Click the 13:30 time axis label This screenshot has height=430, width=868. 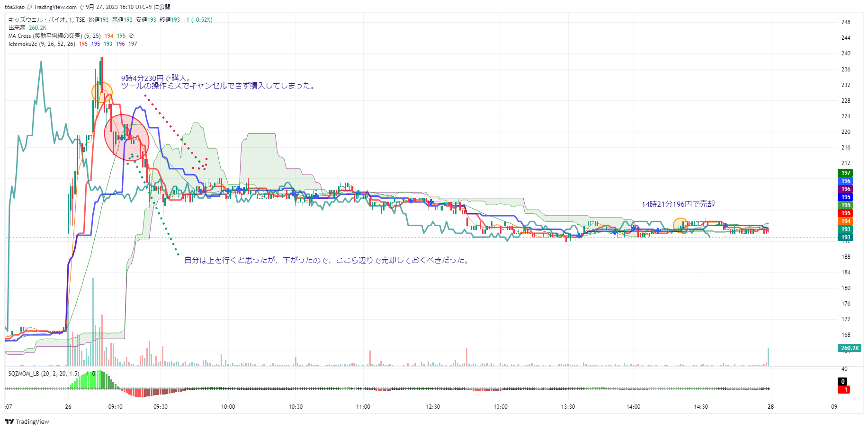click(x=568, y=407)
